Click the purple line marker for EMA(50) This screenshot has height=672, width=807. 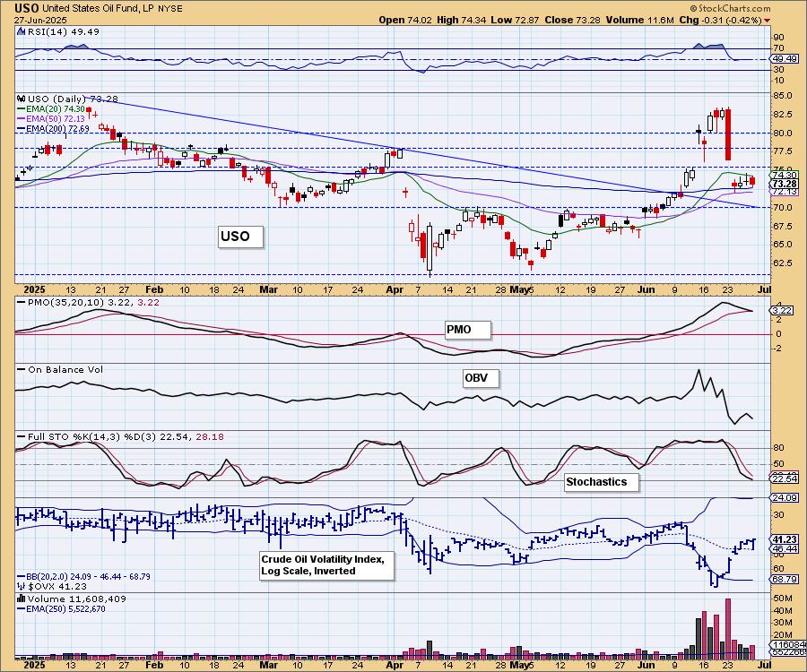pos(22,119)
